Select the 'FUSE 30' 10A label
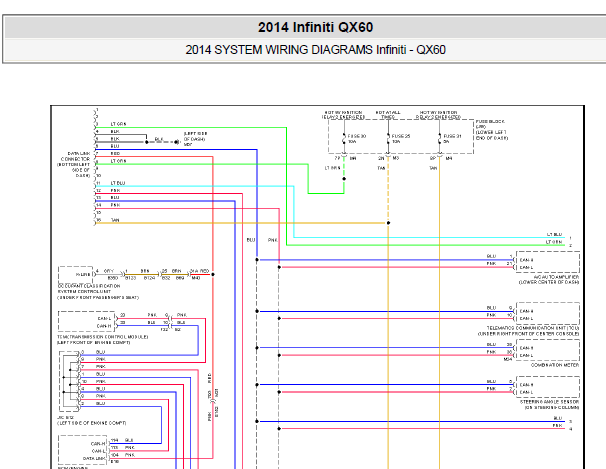The image size is (606, 469). coord(356,139)
